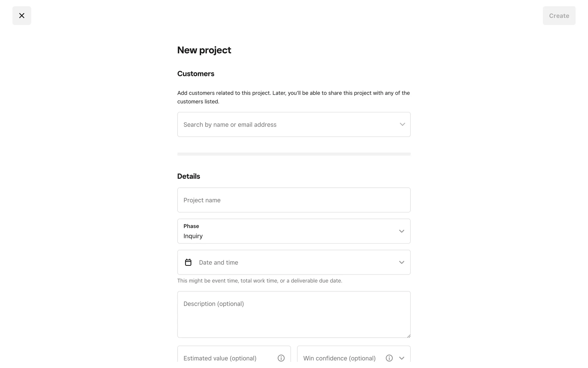Click the calendar icon
Screen dimensions: 588x368
[188, 263]
